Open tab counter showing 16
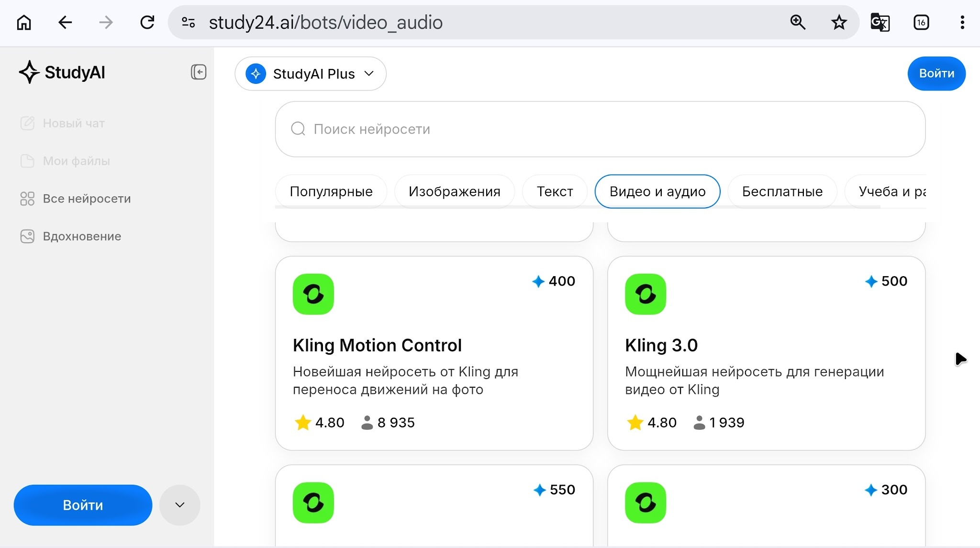This screenshot has height=548, width=980. click(921, 22)
